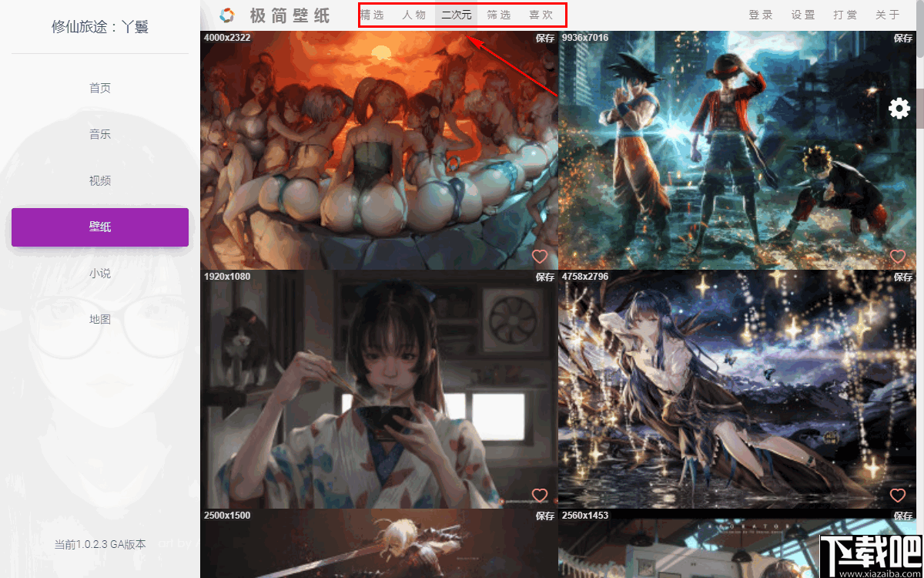This screenshot has height=578, width=924.
Task: Click the 4758x2796 resolution label
Action: tap(585, 276)
